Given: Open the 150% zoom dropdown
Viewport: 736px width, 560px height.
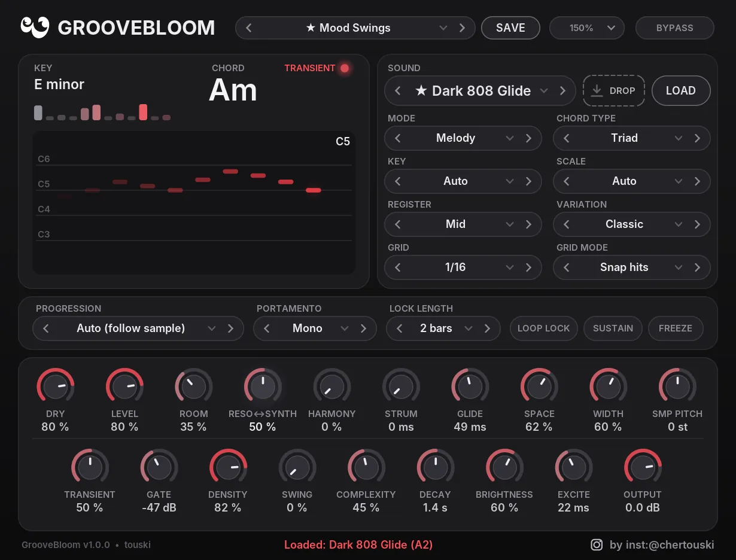Looking at the screenshot, I should 586,28.
